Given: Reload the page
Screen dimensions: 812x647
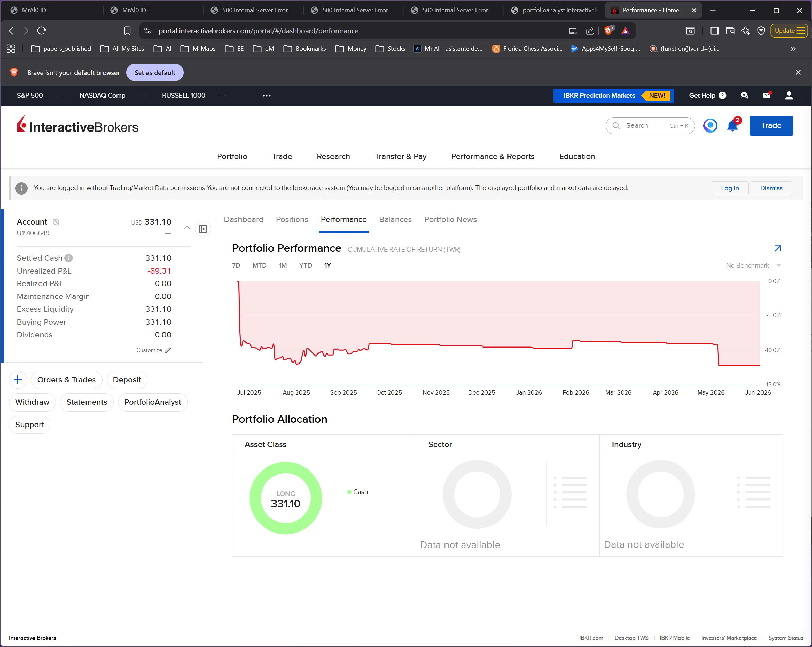Looking at the screenshot, I should click(x=42, y=31).
